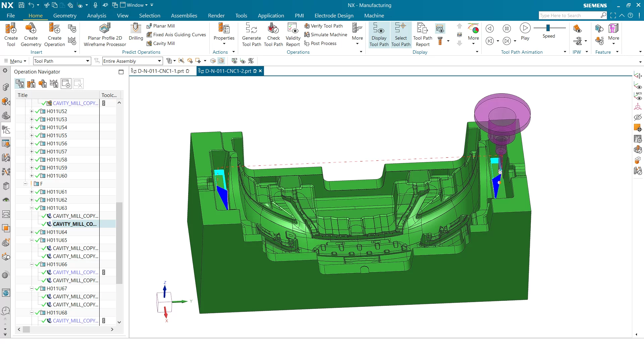Viewport: 644px width, 344px height.
Task: Click Geometry View icon in navigator
Action: pos(43,84)
